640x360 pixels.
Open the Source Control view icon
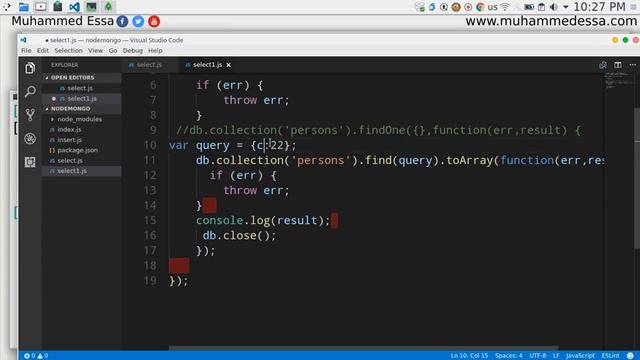tap(30, 115)
